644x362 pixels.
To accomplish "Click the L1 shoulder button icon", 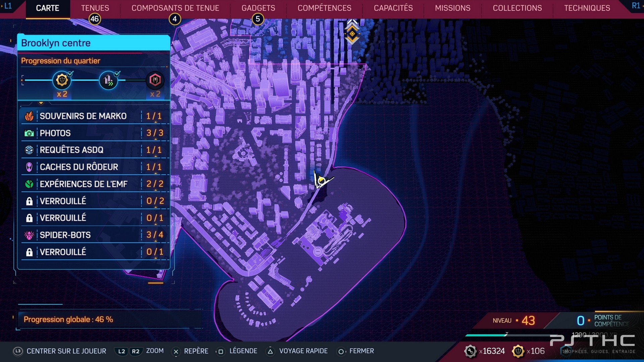I will point(8,6).
